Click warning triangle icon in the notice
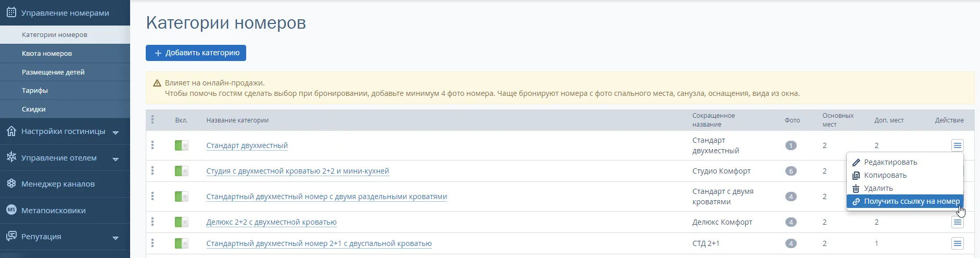 157,83
